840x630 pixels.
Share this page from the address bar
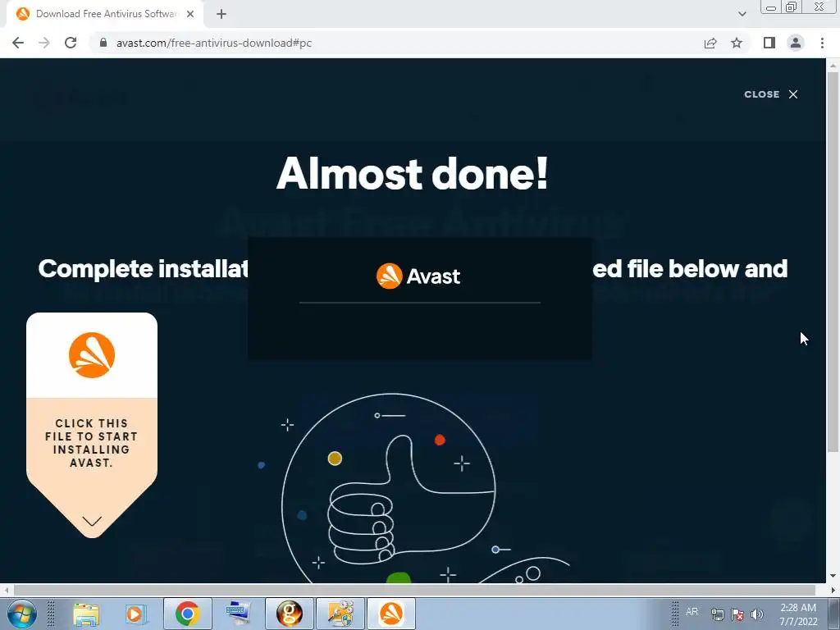point(710,43)
